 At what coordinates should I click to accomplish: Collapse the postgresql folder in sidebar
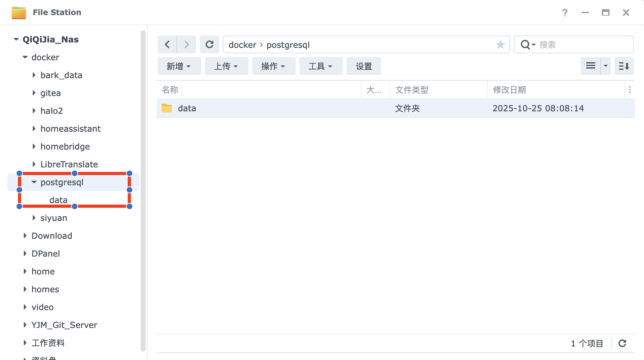click(34, 182)
